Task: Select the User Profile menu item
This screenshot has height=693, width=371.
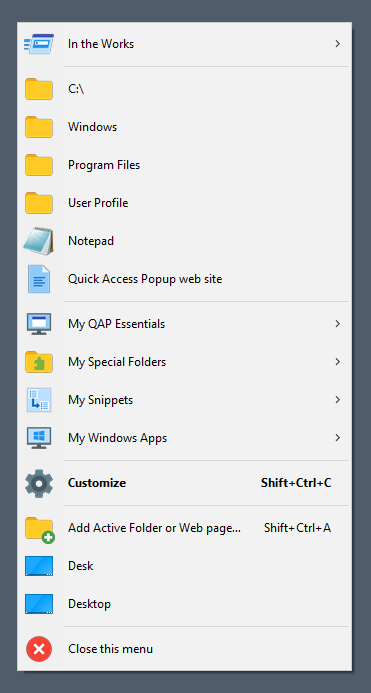Action: click(184, 203)
